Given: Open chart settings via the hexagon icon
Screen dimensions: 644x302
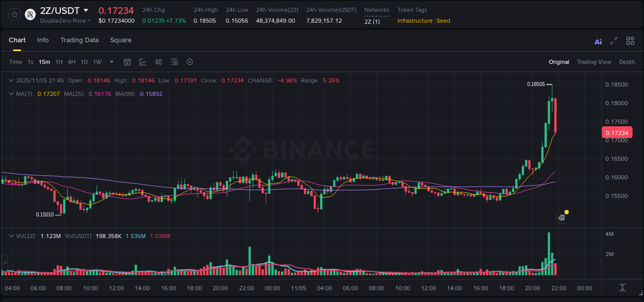Looking at the screenshot, I should pyautogui.click(x=190, y=62).
